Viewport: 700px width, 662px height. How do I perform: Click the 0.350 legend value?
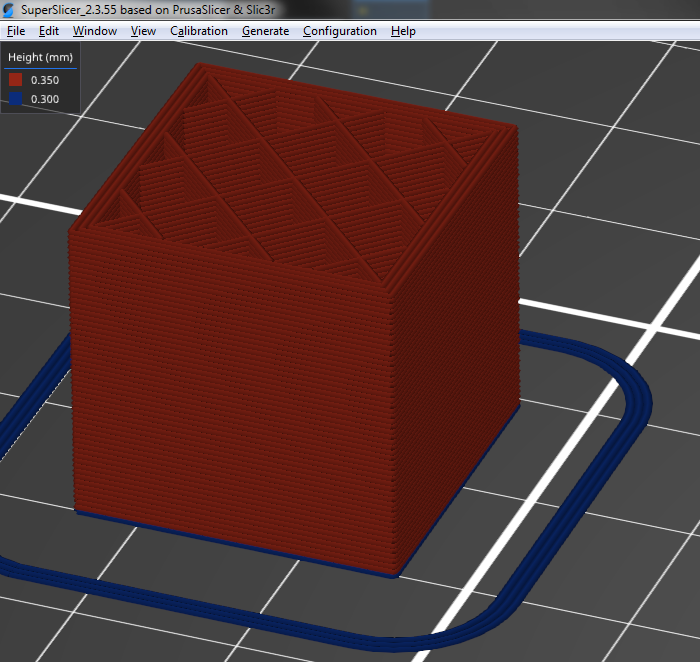[x=45, y=80]
